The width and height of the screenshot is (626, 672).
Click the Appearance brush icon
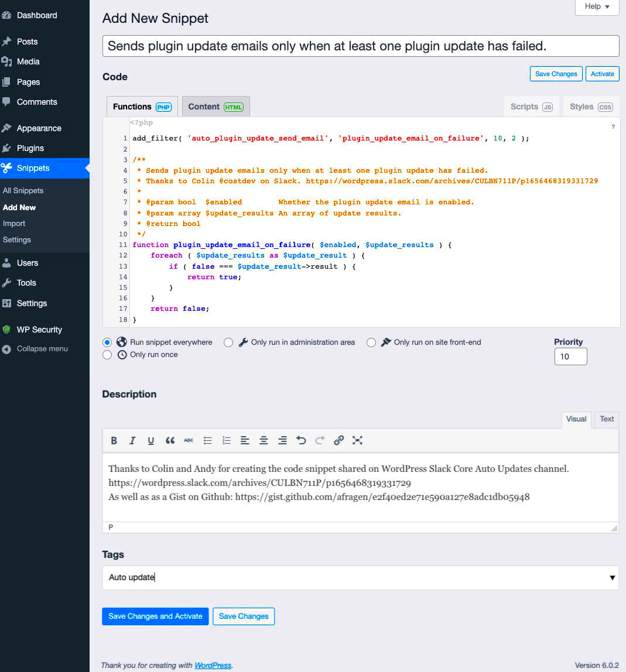pos(6,128)
